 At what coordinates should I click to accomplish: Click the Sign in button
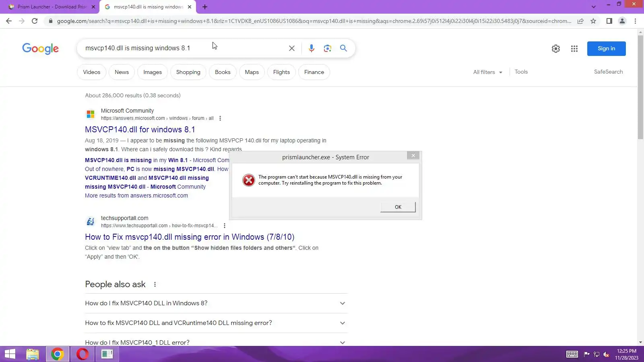(x=607, y=49)
